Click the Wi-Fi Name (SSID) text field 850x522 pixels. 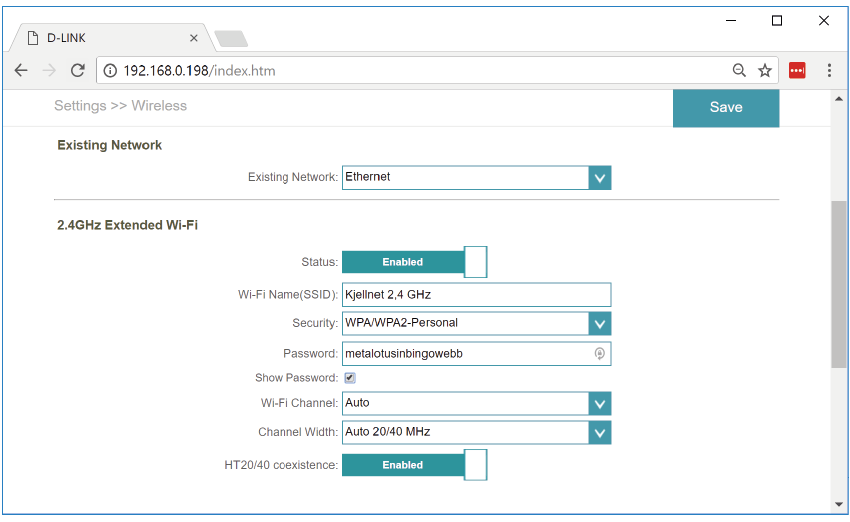[475, 295]
